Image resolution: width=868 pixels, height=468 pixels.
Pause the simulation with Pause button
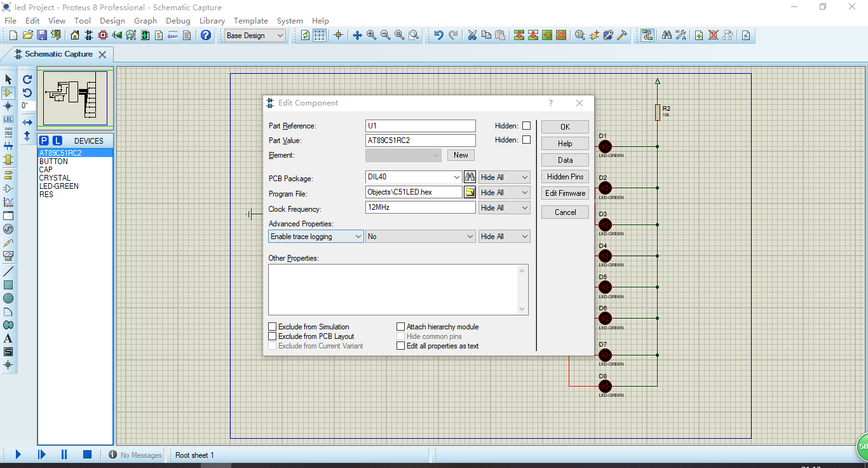point(64,455)
